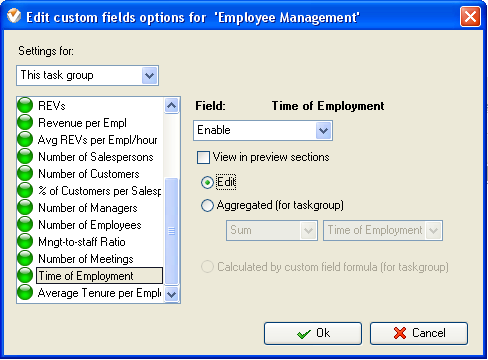Click green icon beside Number of Salespersons
The width and height of the screenshot is (488, 360).
(x=25, y=156)
